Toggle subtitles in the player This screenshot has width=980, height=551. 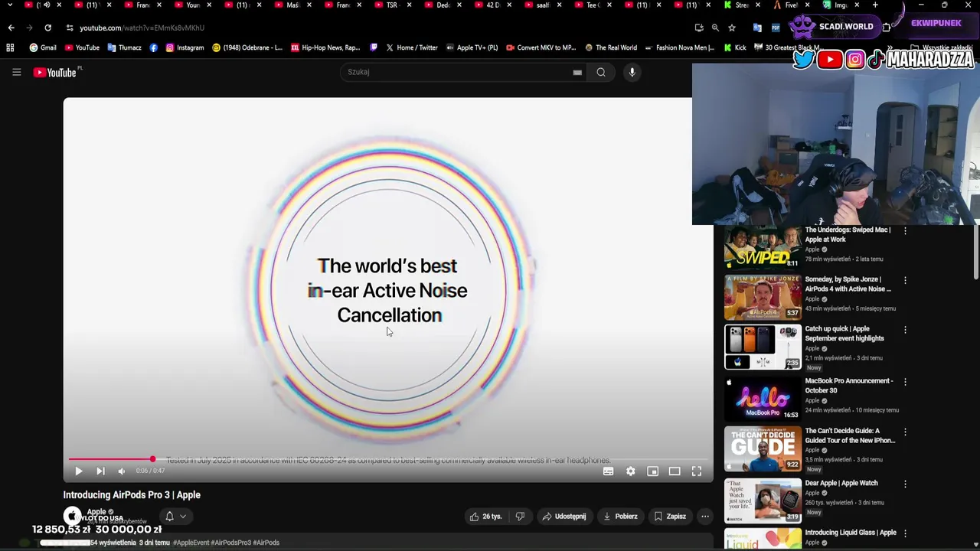(608, 471)
